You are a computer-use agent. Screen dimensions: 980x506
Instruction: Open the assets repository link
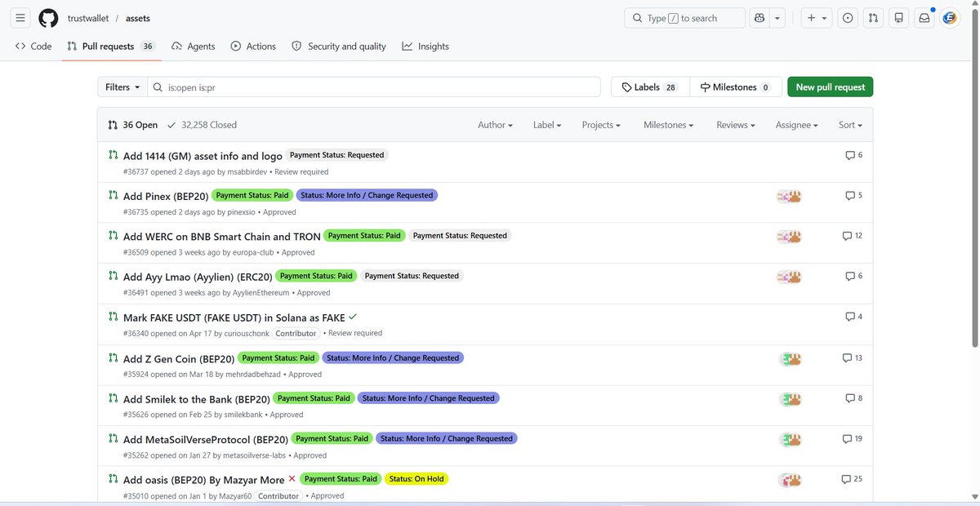(x=138, y=18)
